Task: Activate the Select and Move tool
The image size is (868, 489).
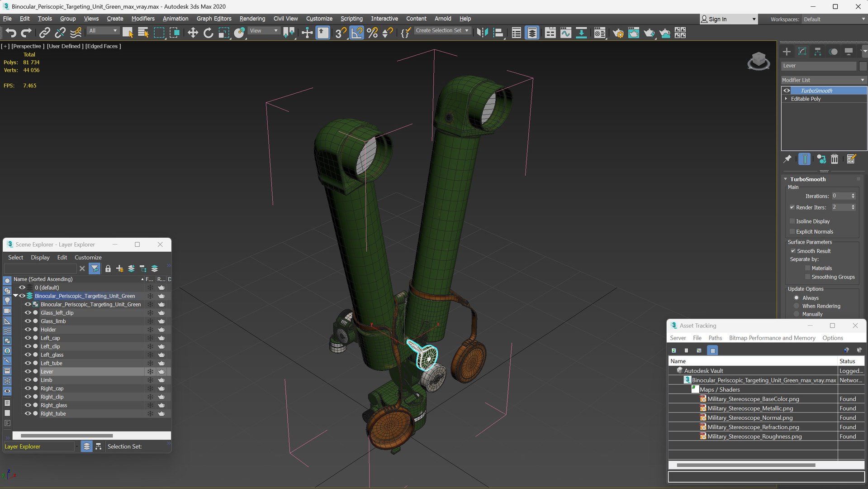Action: tap(193, 33)
